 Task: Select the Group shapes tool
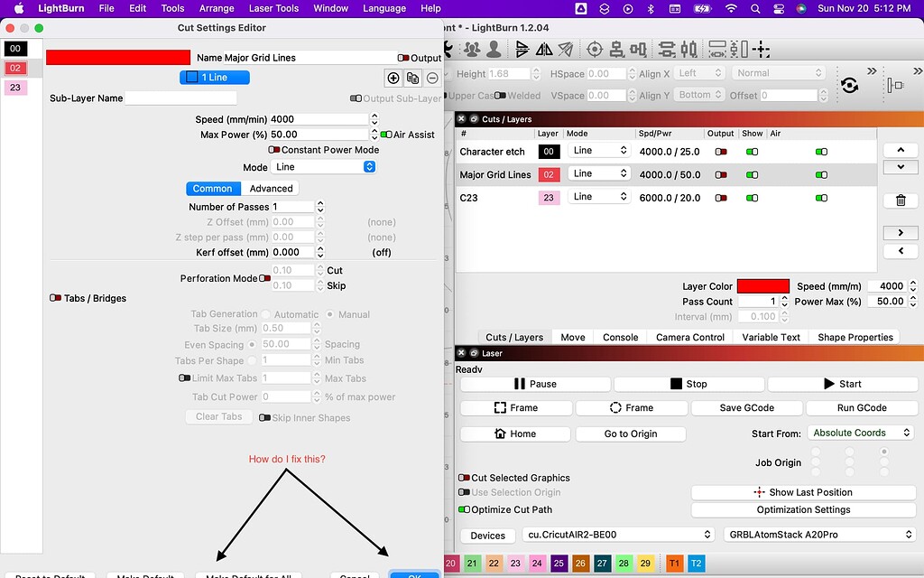pyautogui.click(x=470, y=49)
